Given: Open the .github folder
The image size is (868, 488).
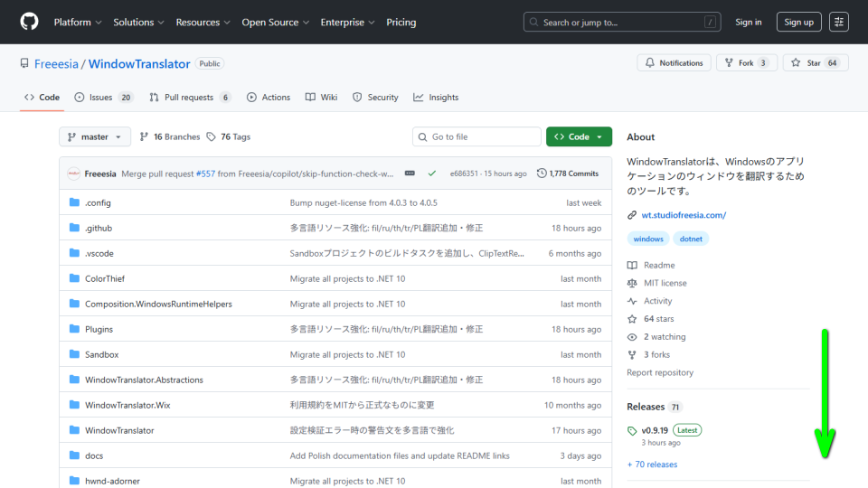Looking at the screenshot, I should pos(99,229).
